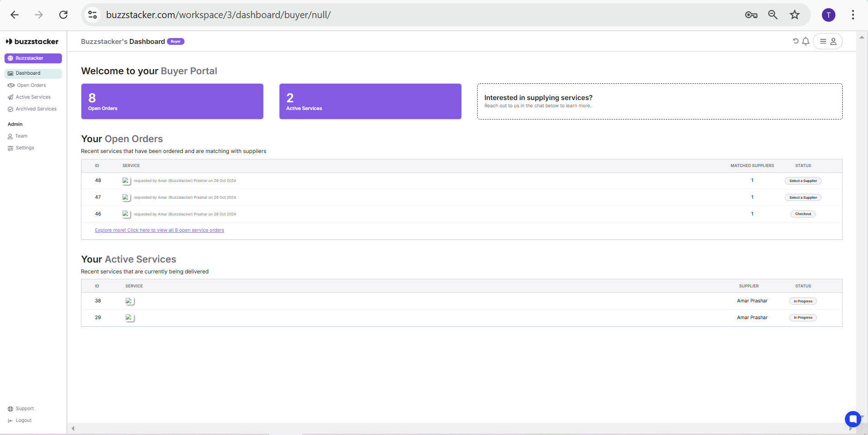Image resolution: width=868 pixels, height=435 pixels.
Task: Open the Chrome three-dot menu
Action: [x=853, y=15]
